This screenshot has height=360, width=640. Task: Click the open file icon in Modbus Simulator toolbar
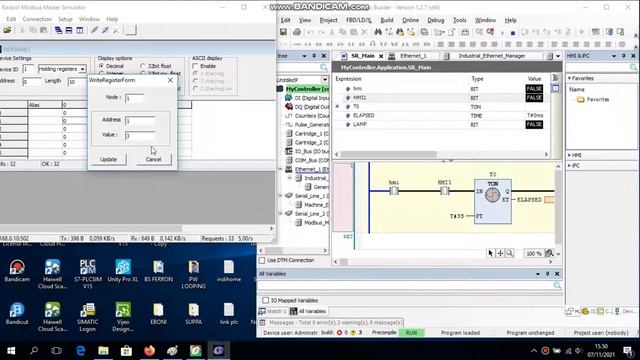[x=7, y=30]
